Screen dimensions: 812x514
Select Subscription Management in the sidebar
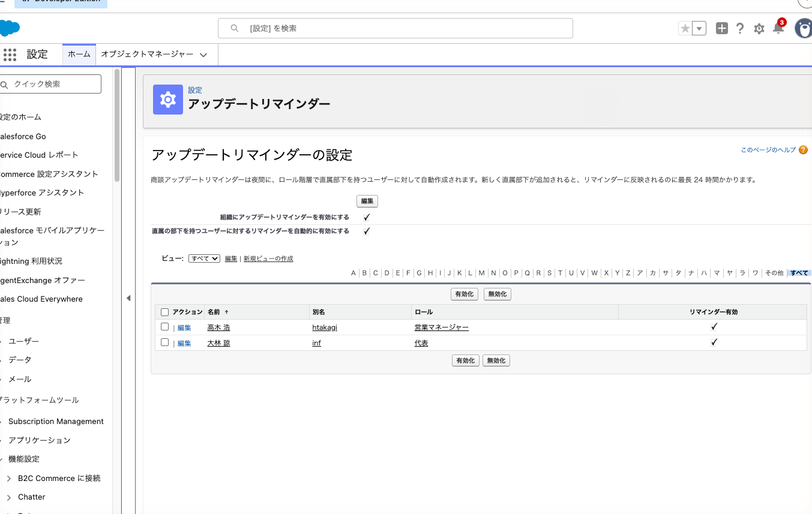(56, 422)
